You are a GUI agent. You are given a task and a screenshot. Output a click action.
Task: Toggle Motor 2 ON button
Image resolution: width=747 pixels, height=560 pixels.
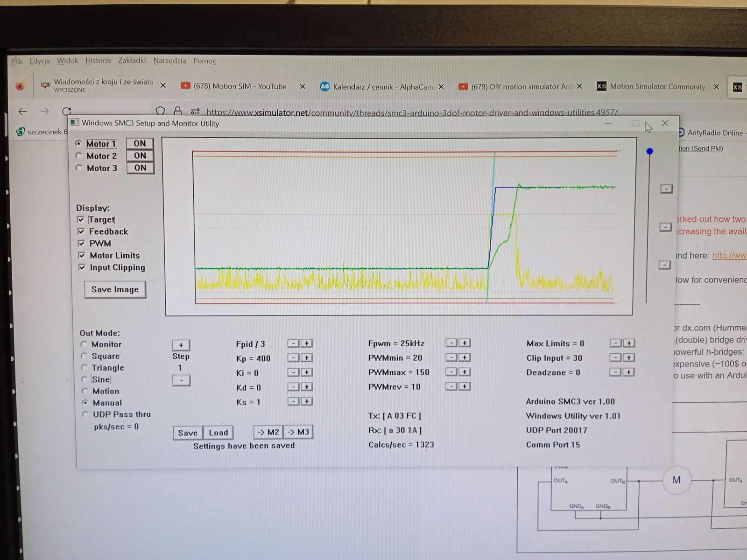point(140,155)
